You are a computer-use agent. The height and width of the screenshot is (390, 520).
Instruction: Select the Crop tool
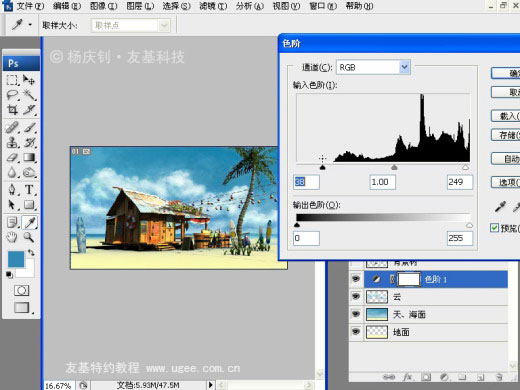(12, 110)
